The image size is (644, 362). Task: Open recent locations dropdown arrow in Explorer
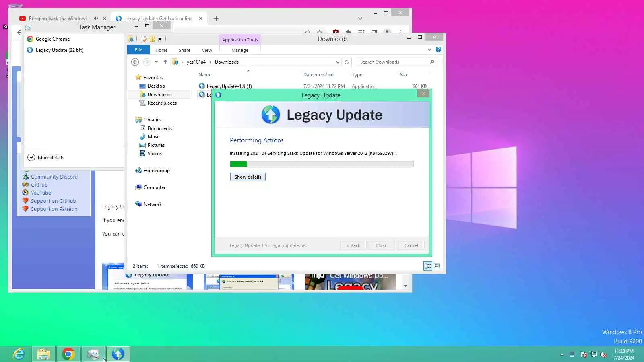[156, 62]
